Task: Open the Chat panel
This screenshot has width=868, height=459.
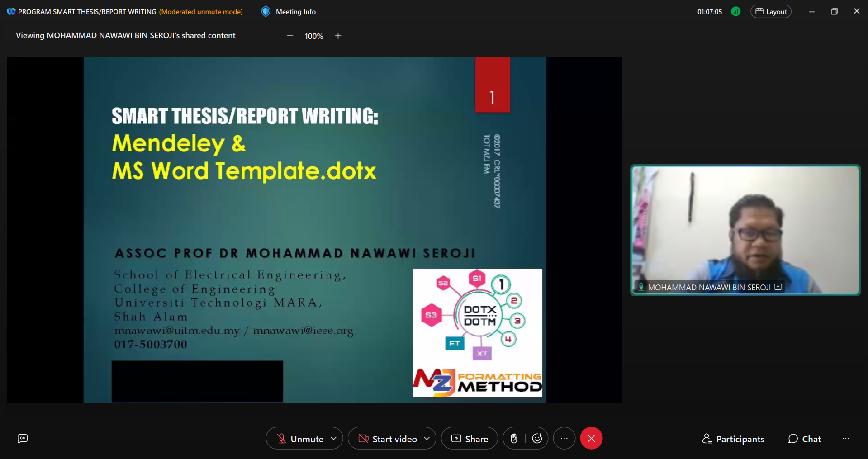Action: (x=805, y=439)
